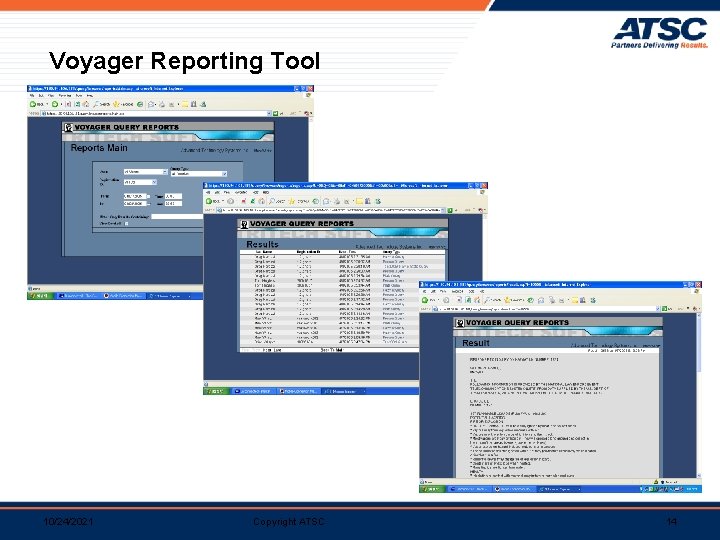This screenshot has width=720, height=540.
Task: Open File menu in Results list window
Action: (x=208, y=192)
